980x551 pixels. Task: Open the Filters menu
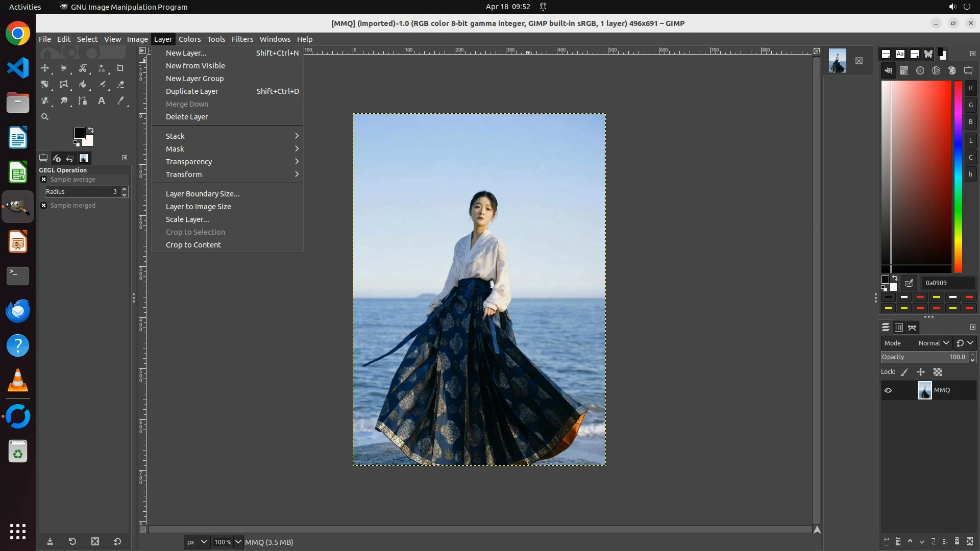point(242,39)
